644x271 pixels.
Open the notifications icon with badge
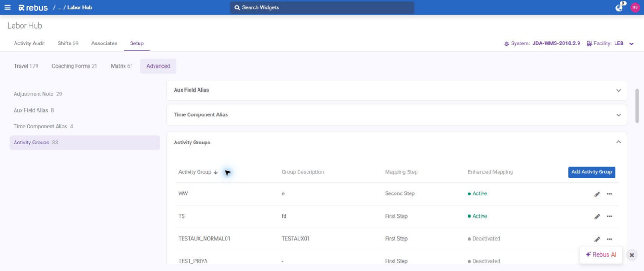tap(620, 7)
